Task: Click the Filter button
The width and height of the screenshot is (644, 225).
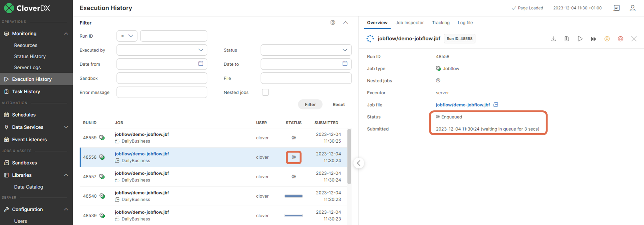Action: coord(310,105)
